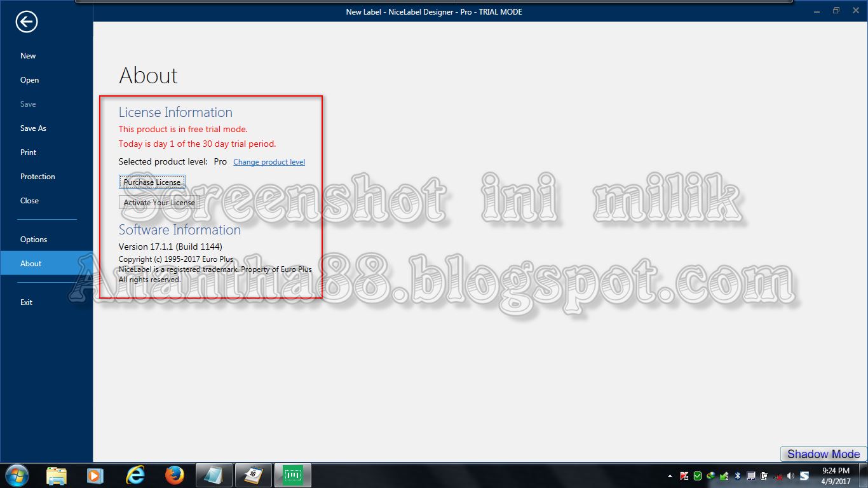Click the 'Today is day 1 of the 30 day trial period.' text
868x488 pixels.
tap(197, 144)
